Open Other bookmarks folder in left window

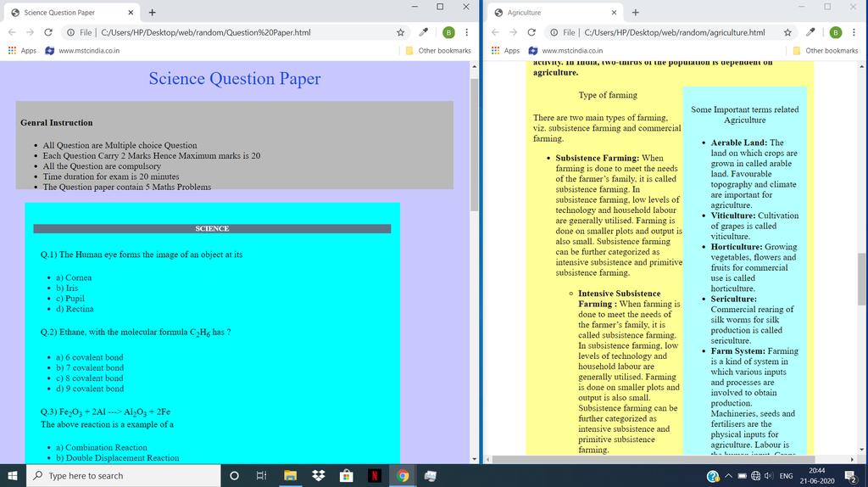438,50
